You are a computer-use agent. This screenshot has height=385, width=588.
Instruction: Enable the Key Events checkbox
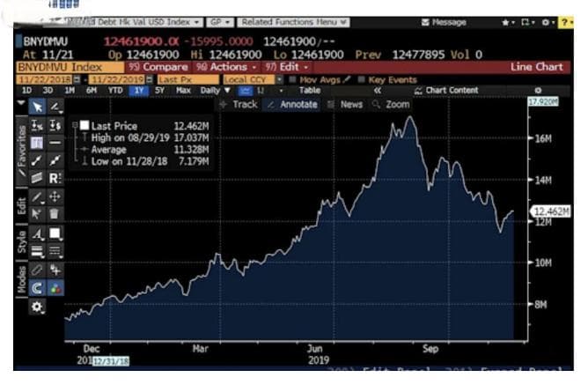coord(361,79)
